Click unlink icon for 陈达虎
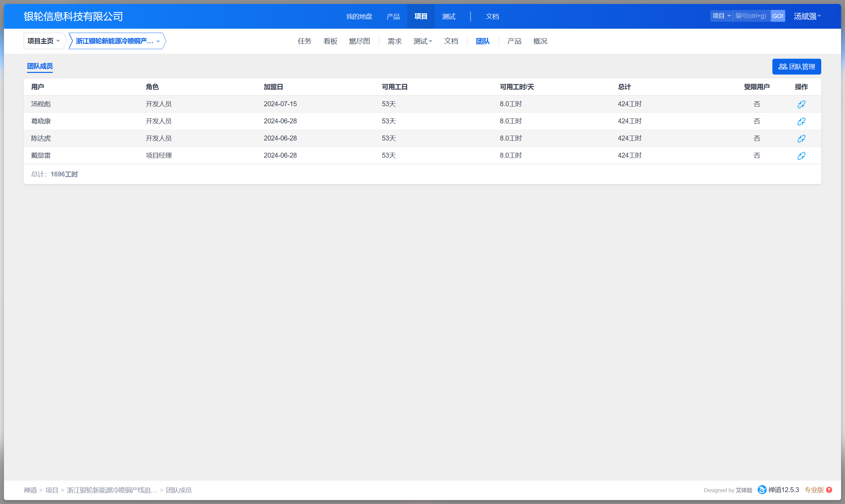845x504 pixels. [x=801, y=139]
